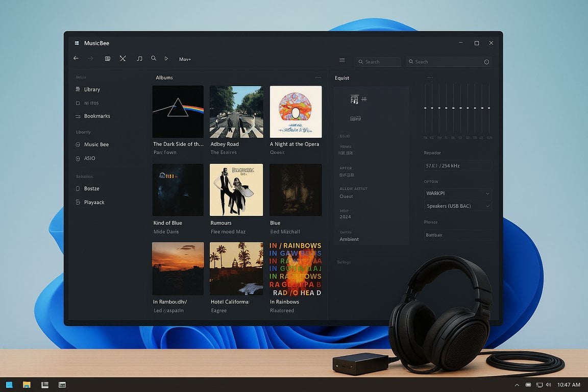Start playback with the play triangle
The height and width of the screenshot is (392, 588).
[166, 59]
